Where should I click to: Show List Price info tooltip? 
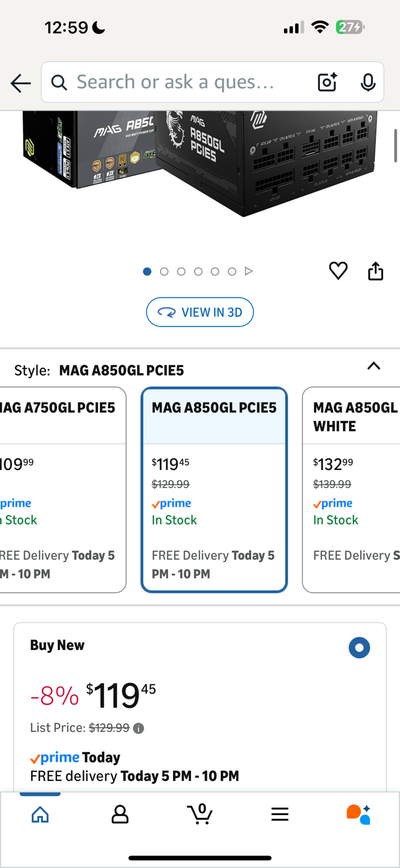139,728
